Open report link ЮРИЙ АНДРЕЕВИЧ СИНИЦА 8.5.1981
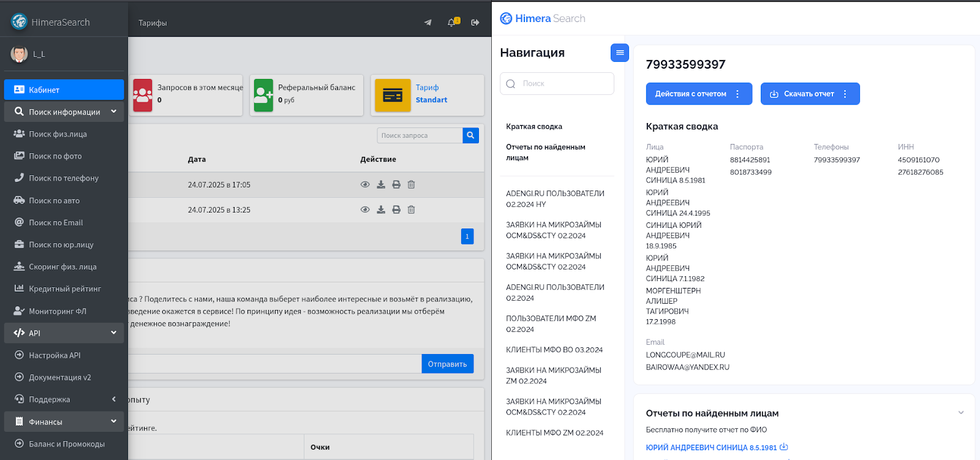 [x=711, y=448]
